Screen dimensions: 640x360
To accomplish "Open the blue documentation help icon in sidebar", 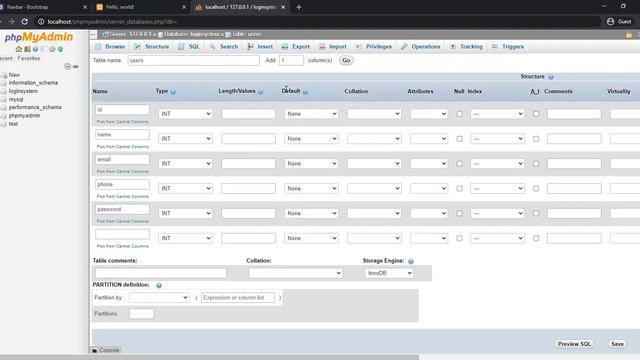I will 36,49.
